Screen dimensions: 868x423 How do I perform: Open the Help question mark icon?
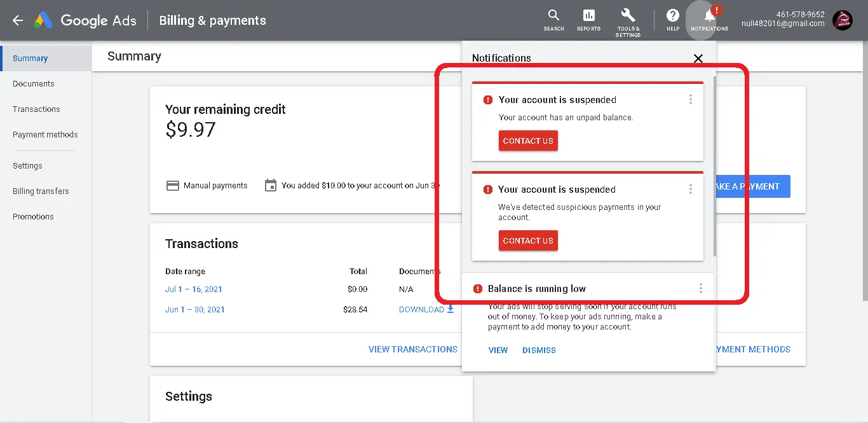673,20
